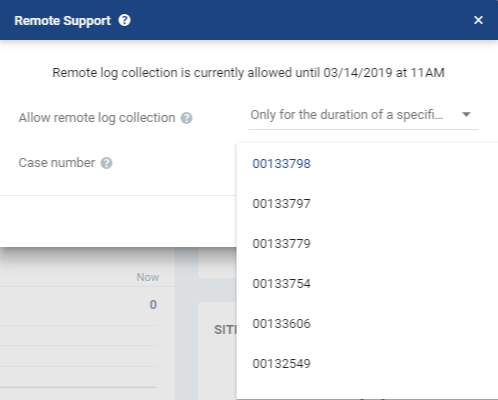
Task: Click the 'Allow remote log collection' label
Action: [x=97, y=118]
